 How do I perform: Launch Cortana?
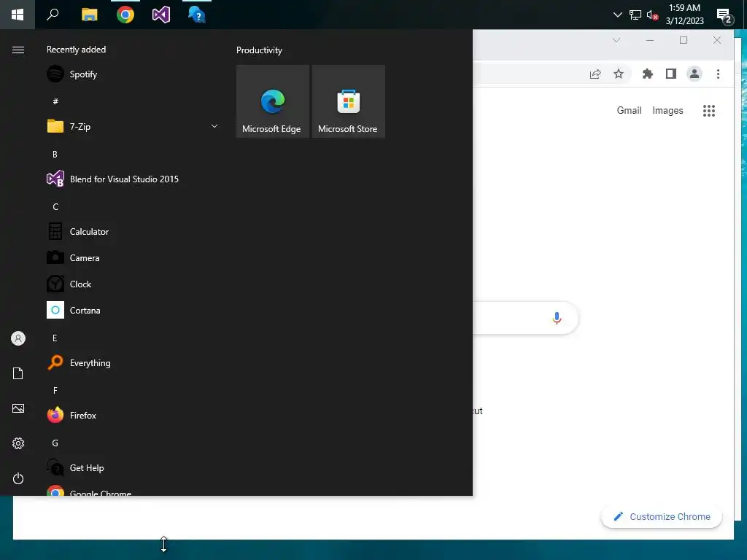[x=132, y=310]
